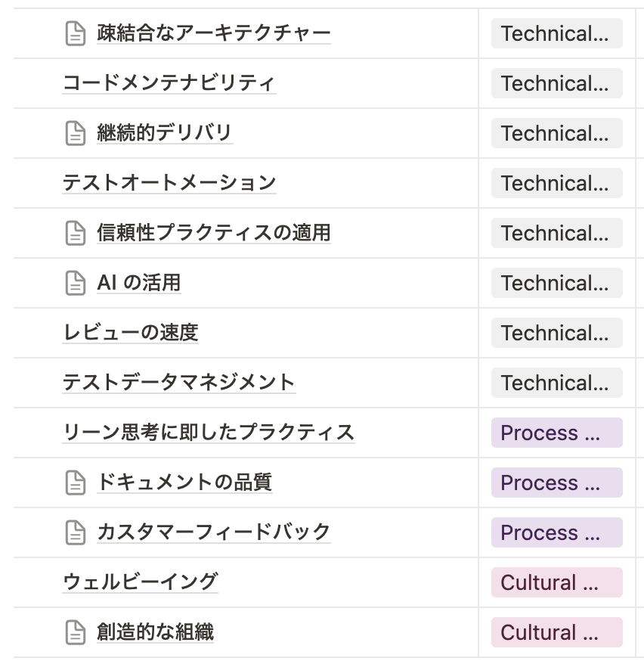Open the コードメンテナビリティ page

click(169, 83)
